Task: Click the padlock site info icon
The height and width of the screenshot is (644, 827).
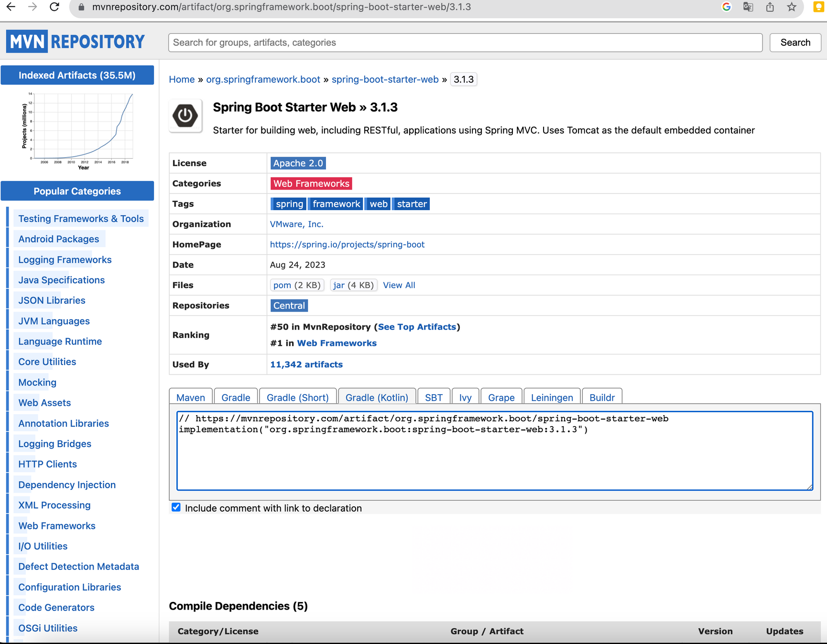Action: [82, 7]
